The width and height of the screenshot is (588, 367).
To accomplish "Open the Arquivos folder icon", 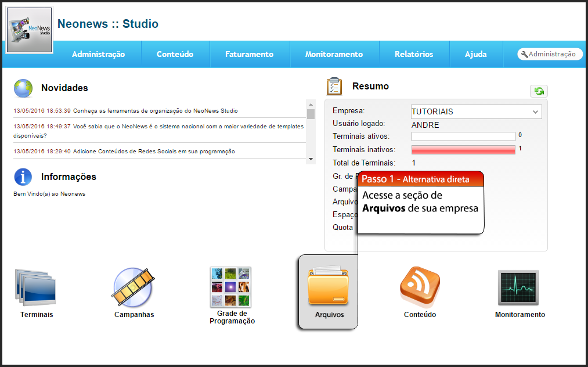I will pos(328,286).
